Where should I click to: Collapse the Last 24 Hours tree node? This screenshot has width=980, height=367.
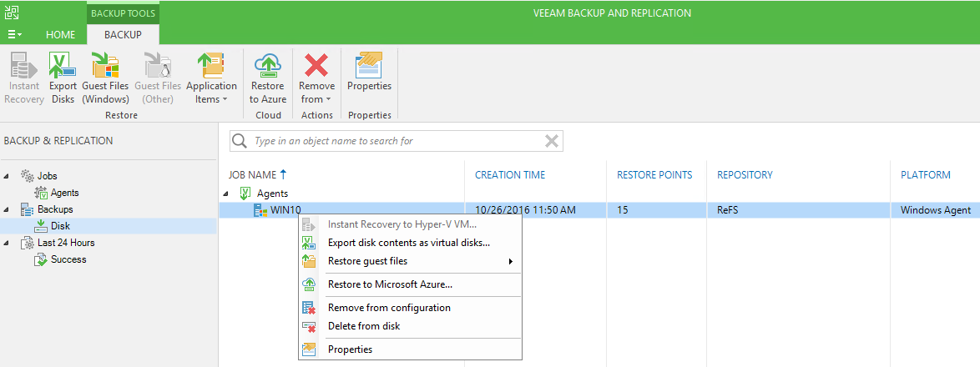pos(6,243)
